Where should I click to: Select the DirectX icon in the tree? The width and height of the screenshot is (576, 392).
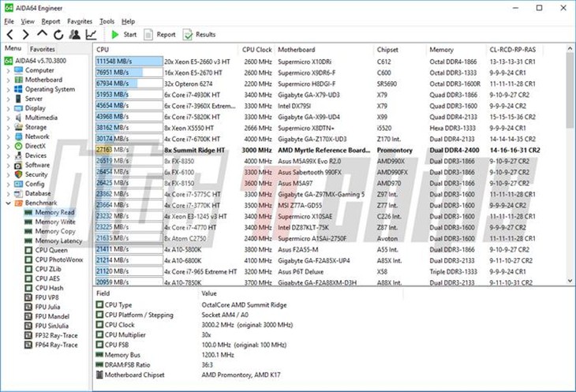[x=19, y=146]
